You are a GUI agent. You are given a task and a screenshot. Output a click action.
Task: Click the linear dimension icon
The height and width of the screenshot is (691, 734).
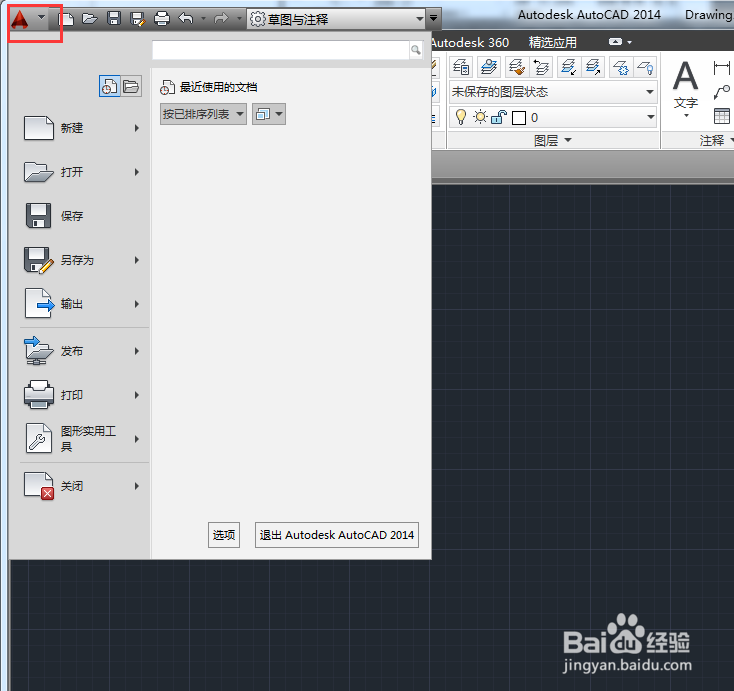722,68
